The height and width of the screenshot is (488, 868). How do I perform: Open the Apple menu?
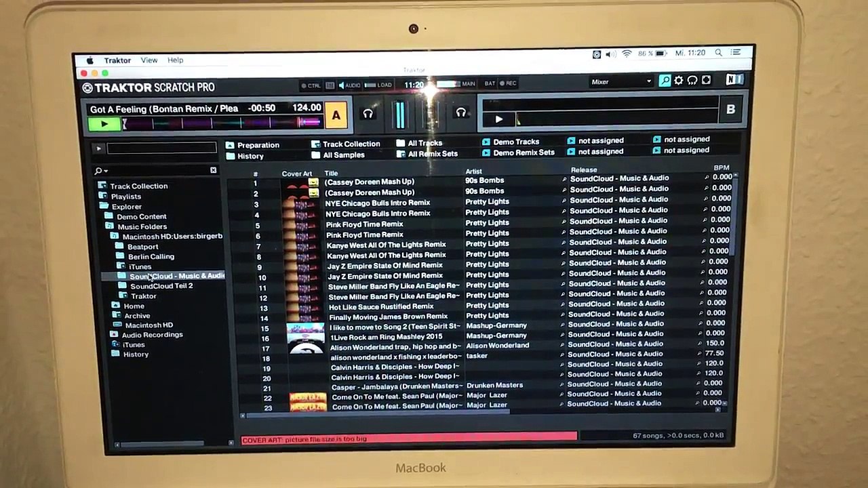point(90,60)
